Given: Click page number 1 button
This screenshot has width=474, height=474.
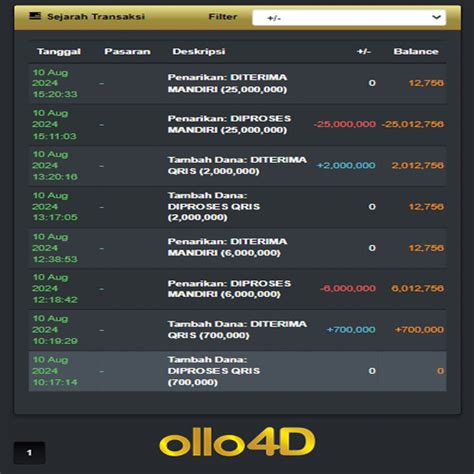Looking at the screenshot, I should pos(29,453).
